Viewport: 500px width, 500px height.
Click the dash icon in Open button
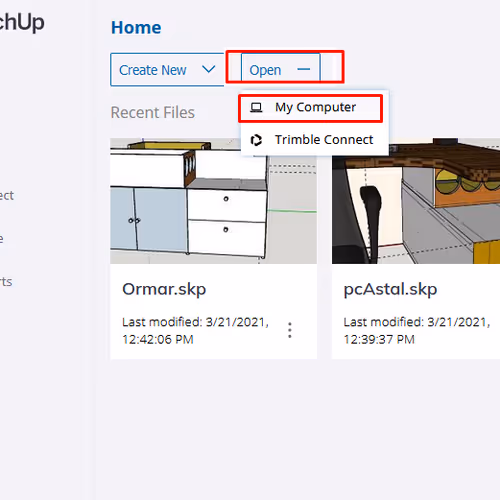point(304,69)
